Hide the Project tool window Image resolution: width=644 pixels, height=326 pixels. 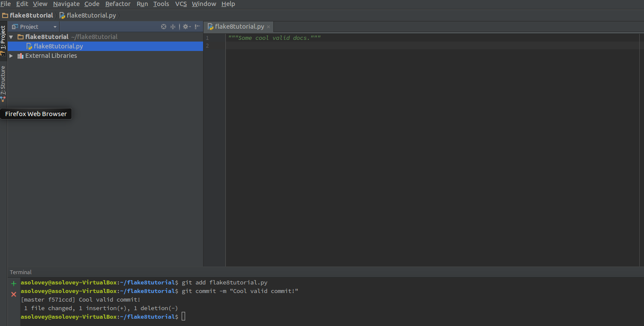tap(198, 27)
